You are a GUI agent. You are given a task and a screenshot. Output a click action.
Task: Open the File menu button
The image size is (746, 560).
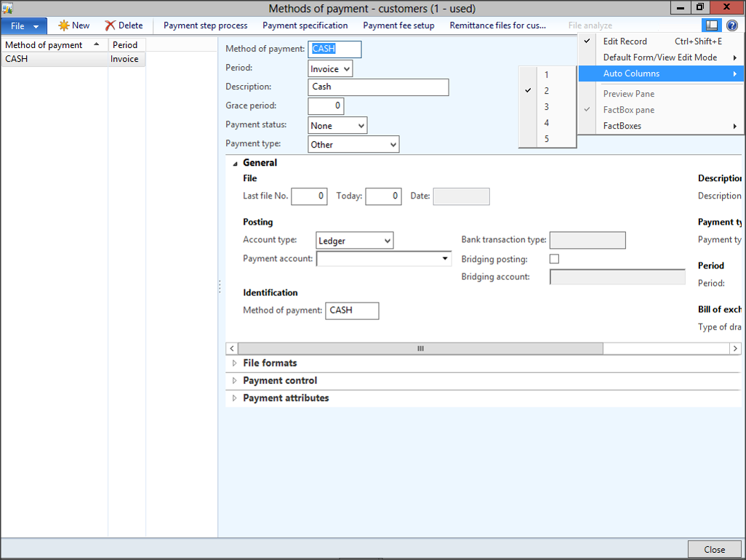pos(24,26)
